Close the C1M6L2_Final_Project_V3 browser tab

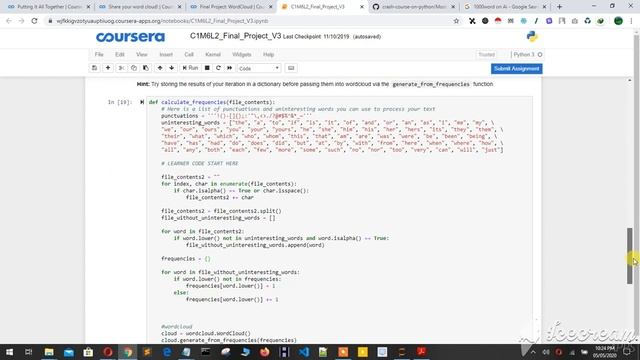pyautogui.click(x=362, y=7)
